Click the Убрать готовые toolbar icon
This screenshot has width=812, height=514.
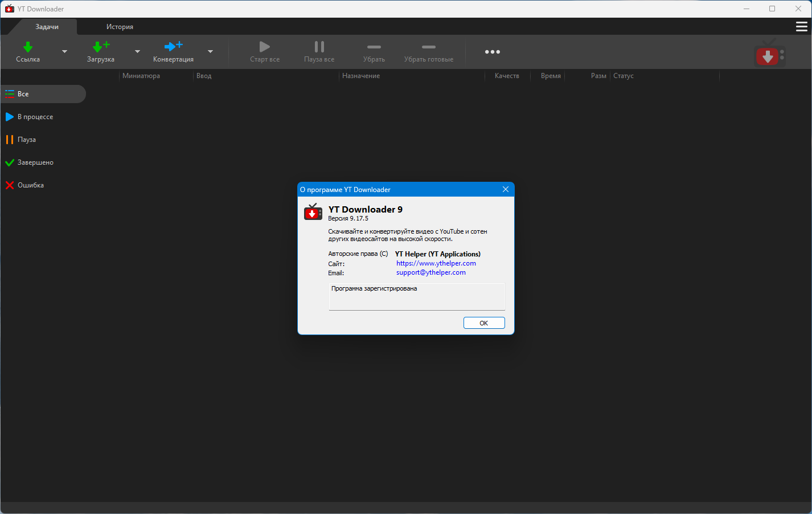[x=428, y=47]
